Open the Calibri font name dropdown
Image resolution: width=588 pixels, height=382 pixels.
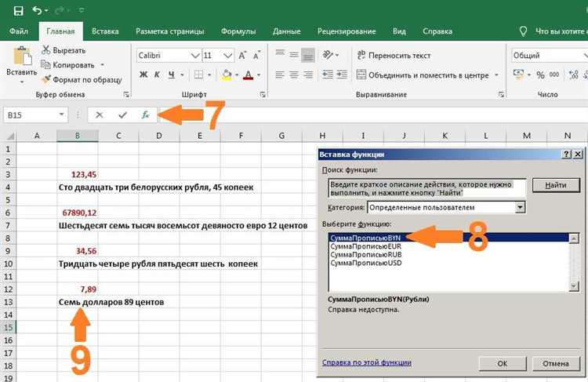[x=195, y=56]
